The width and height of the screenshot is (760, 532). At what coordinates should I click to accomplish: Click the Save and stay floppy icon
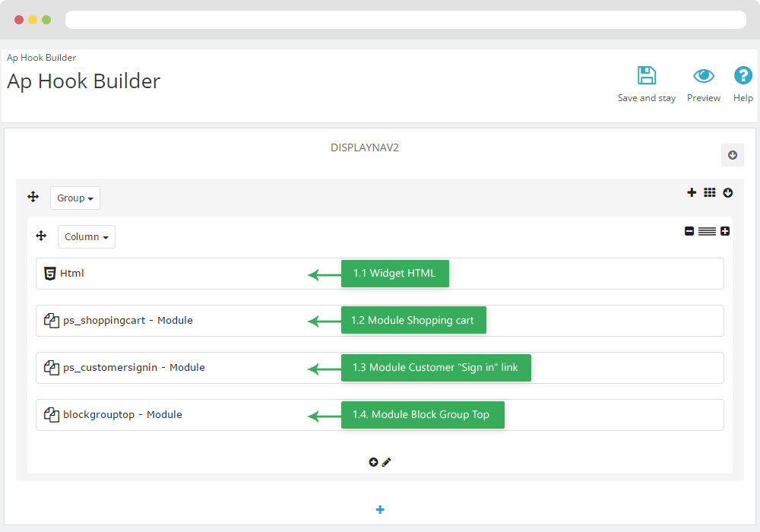click(646, 76)
